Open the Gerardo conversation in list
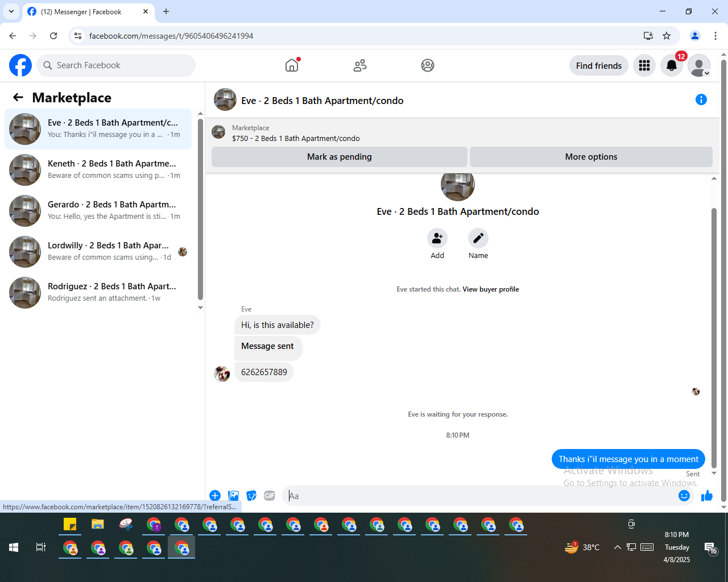The width and height of the screenshot is (728, 582). [x=98, y=211]
